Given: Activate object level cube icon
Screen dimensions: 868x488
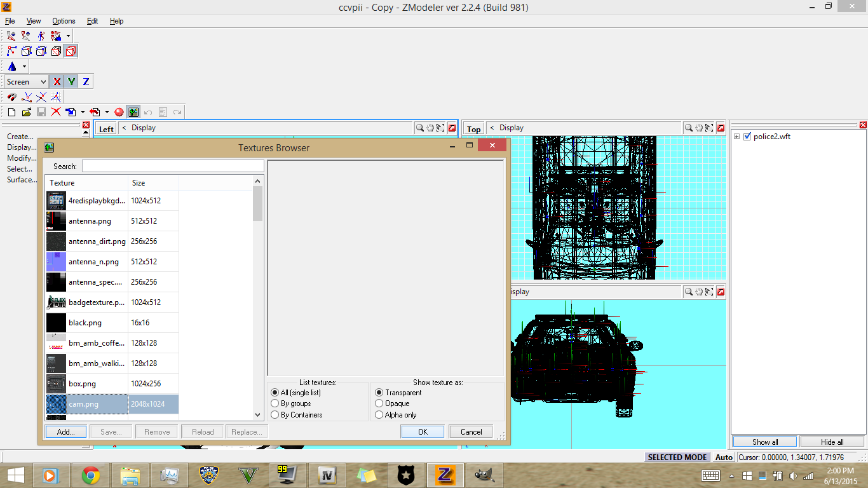Looking at the screenshot, I should click(71, 51).
